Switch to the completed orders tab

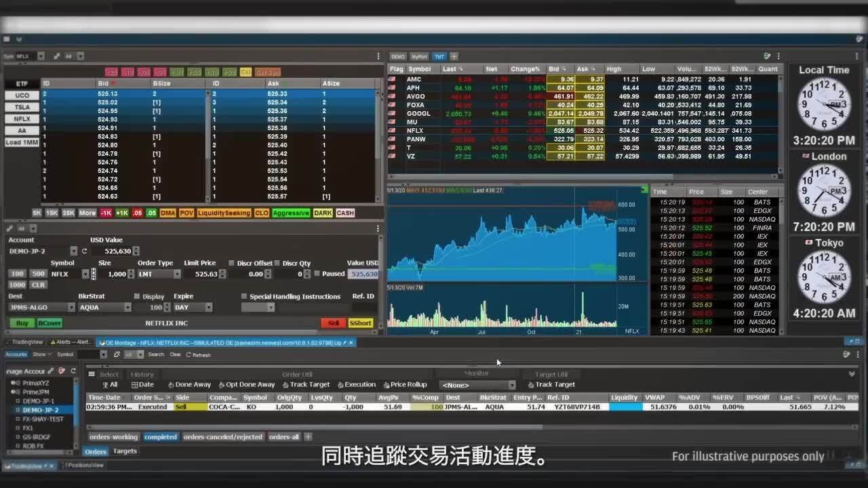(161, 437)
